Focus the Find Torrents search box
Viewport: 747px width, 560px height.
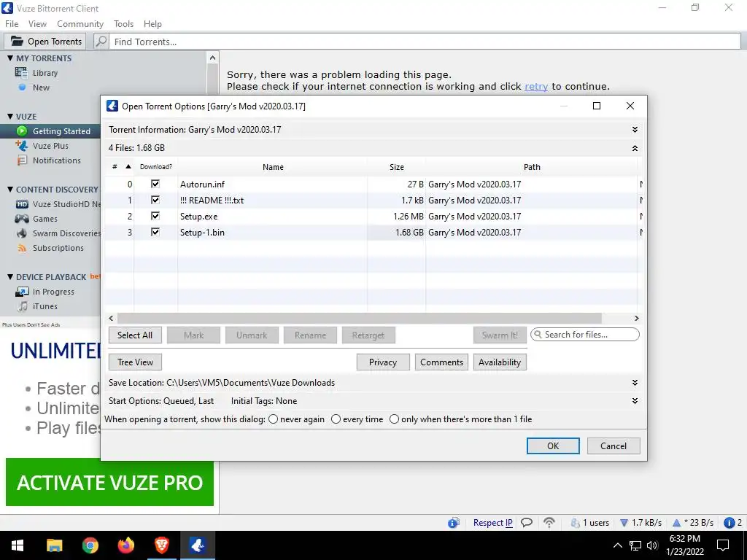pyautogui.click(x=425, y=42)
